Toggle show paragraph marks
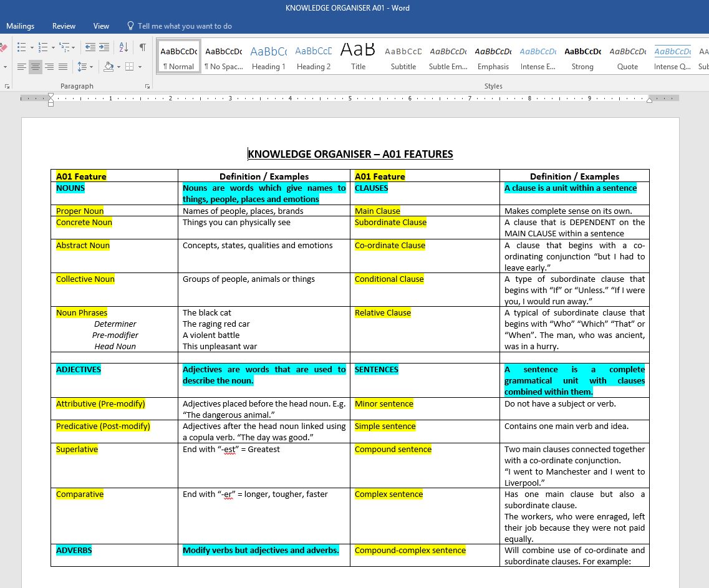Viewport: 709px width, 588px height. click(142, 47)
